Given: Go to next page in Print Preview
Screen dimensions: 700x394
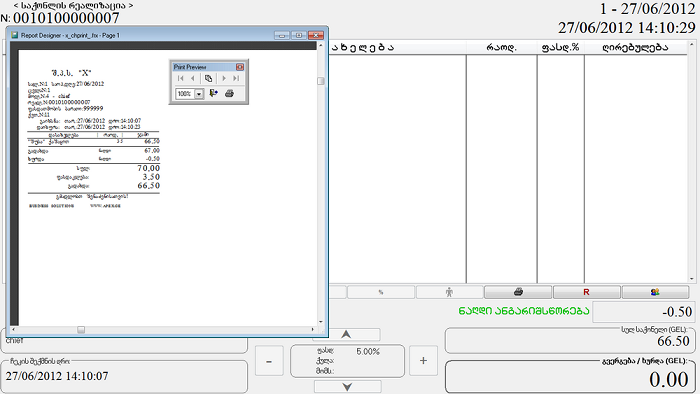Looking at the screenshot, I should (x=224, y=79).
